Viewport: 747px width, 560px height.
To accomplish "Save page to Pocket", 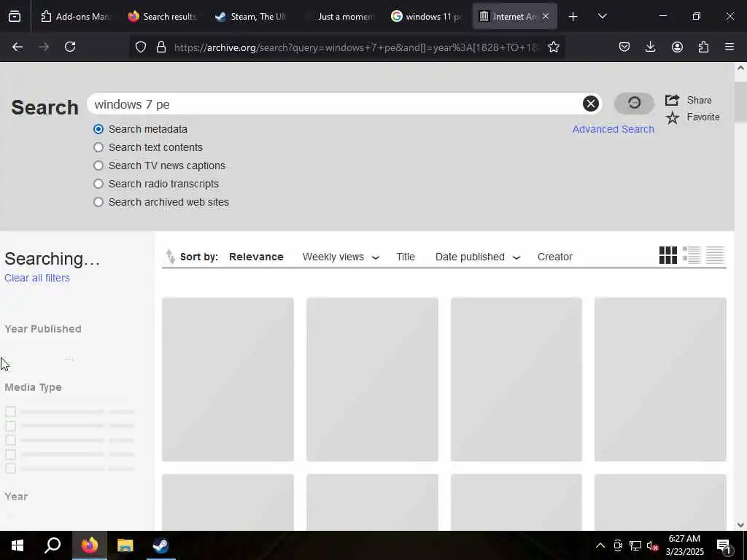I will (x=624, y=47).
